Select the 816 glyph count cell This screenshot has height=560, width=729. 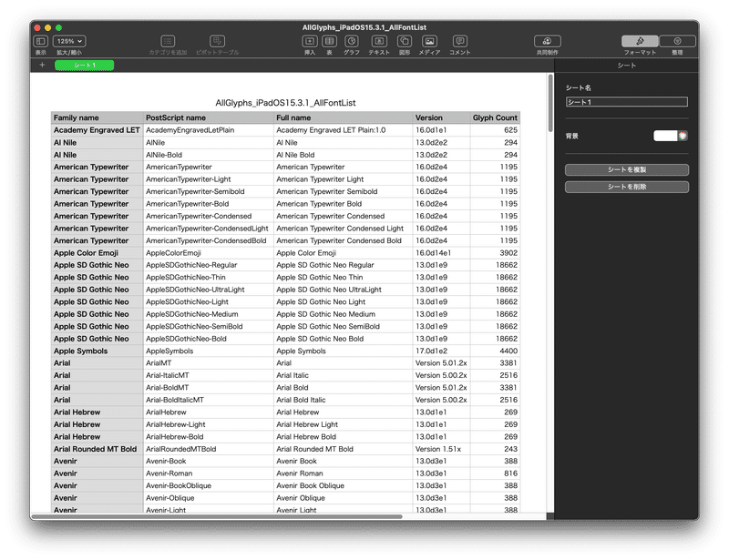495,473
